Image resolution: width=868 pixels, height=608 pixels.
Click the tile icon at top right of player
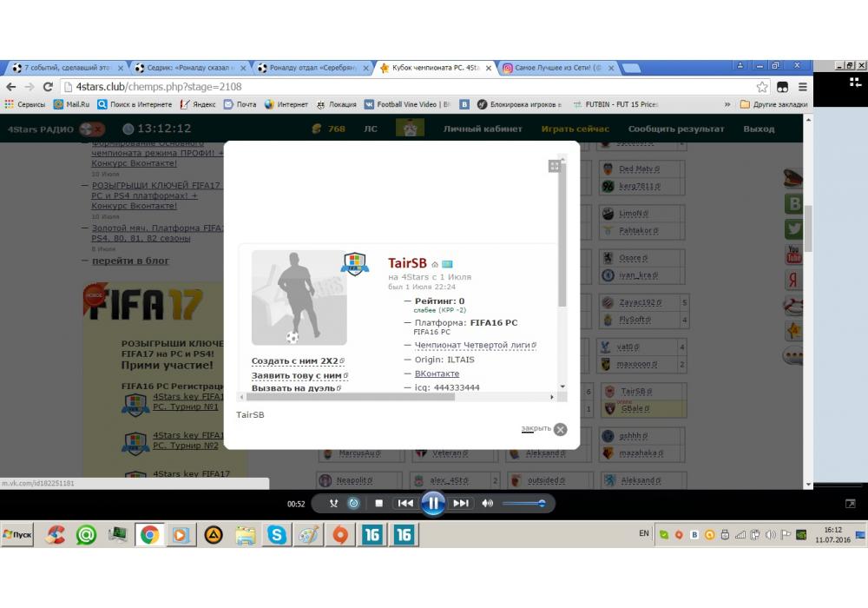click(855, 82)
